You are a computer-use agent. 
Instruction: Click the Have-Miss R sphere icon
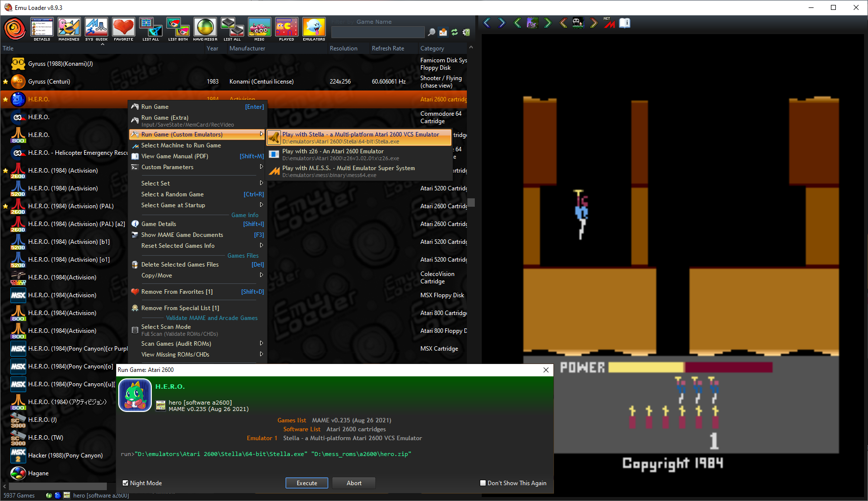[x=205, y=29]
